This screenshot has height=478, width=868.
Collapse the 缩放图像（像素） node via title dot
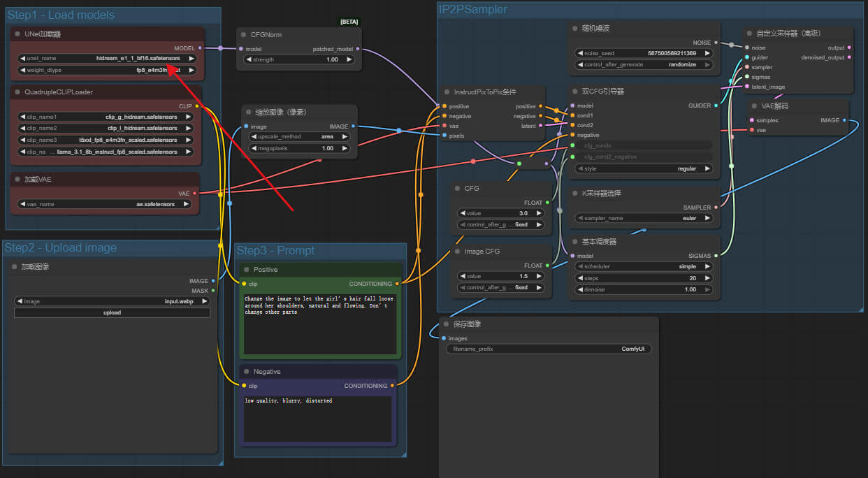[247, 112]
